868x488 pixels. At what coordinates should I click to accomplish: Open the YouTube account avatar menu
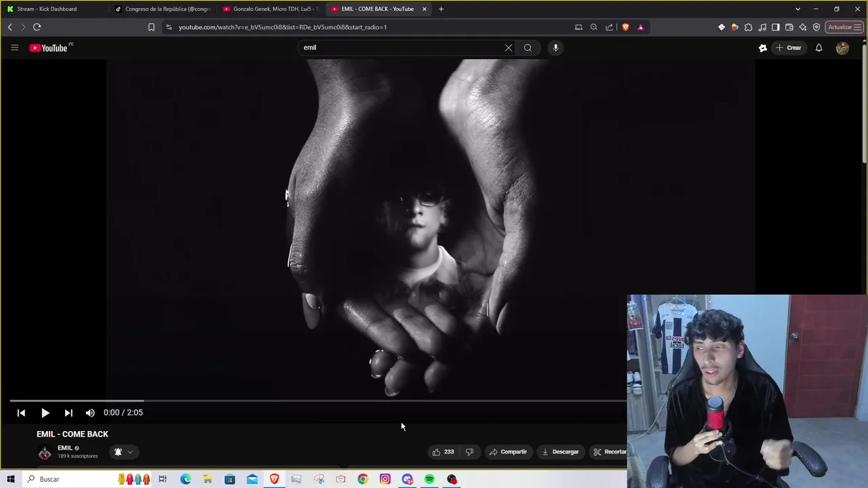pyautogui.click(x=842, y=47)
